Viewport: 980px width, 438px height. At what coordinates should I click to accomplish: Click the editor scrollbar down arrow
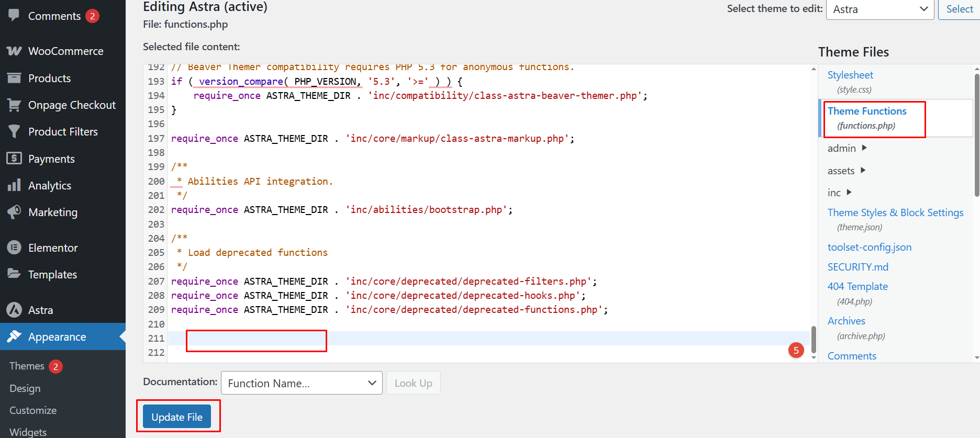pyautogui.click(x=814, y=357)
